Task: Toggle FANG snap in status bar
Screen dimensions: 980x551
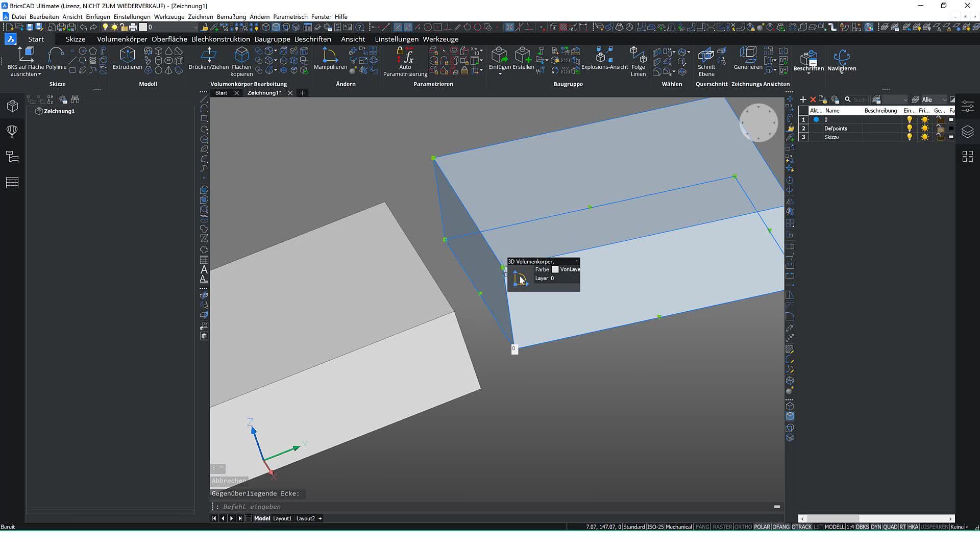Action: (702, 527)
